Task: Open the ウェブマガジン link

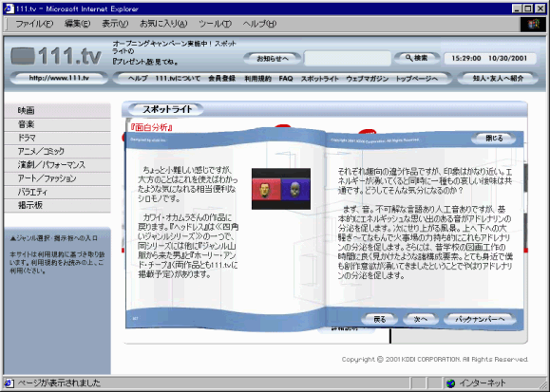Action: pyautogui.click(x=367, y=78)
